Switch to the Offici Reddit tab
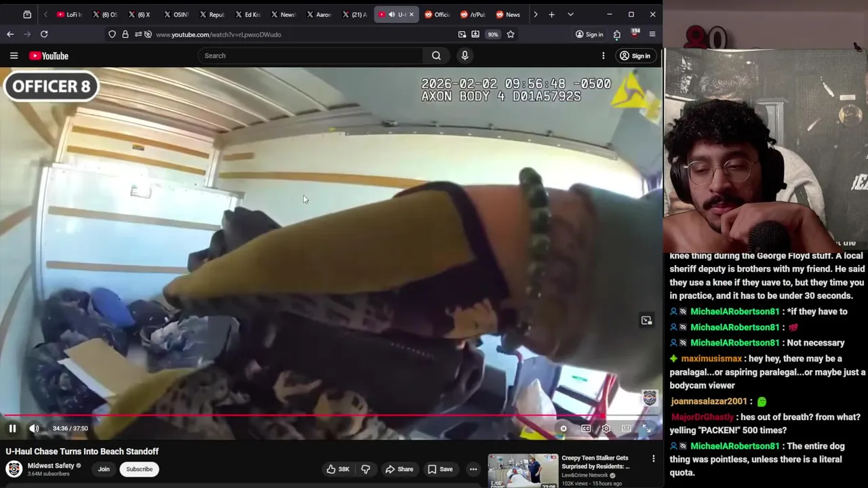The image size is (868, 488). [x=437, y=14]
